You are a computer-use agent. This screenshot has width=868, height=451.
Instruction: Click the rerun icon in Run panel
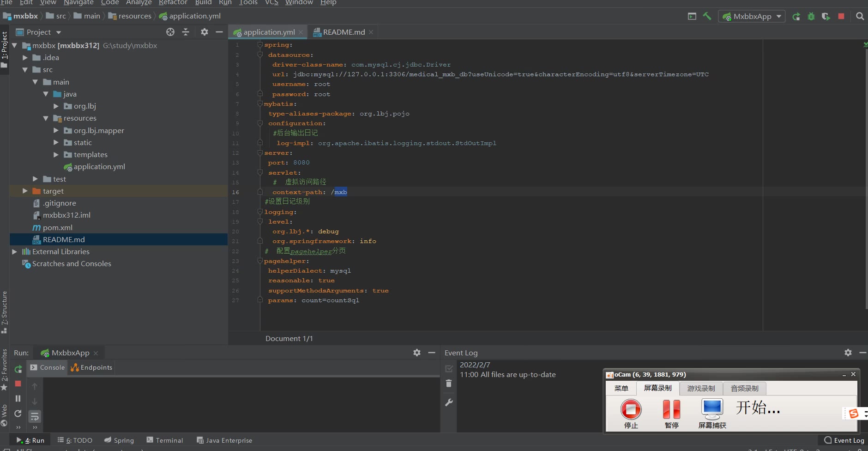(18, 369)
